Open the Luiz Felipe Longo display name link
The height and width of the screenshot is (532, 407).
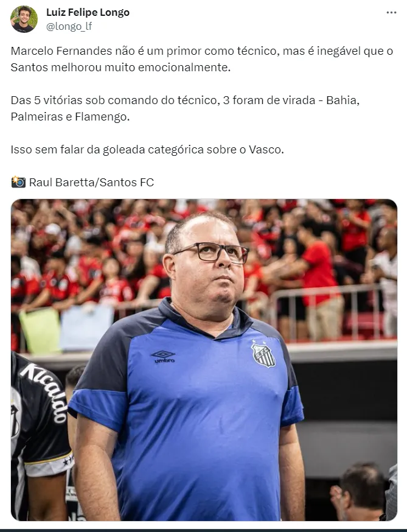88,13
